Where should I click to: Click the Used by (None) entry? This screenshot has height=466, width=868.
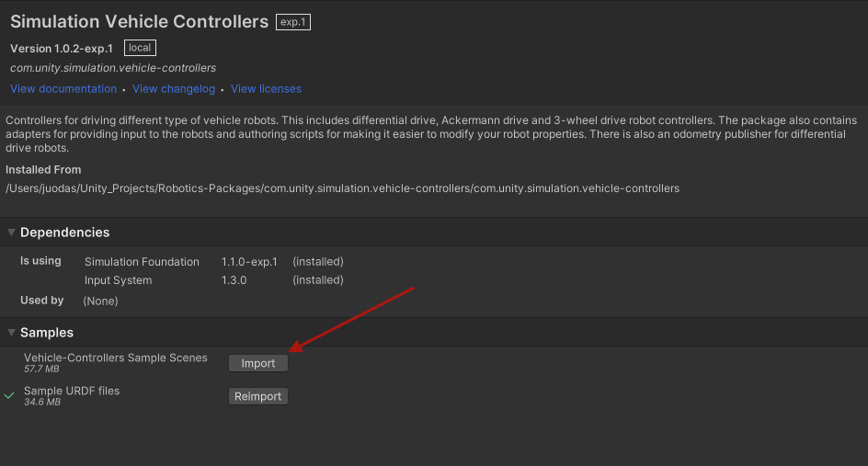pos(100,301)
